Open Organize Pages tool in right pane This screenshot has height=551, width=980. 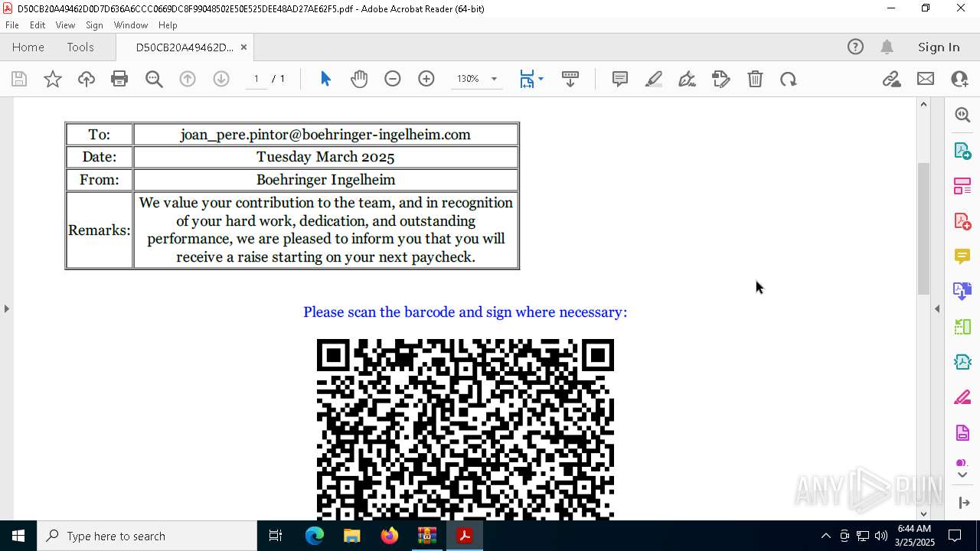(962, 186)
